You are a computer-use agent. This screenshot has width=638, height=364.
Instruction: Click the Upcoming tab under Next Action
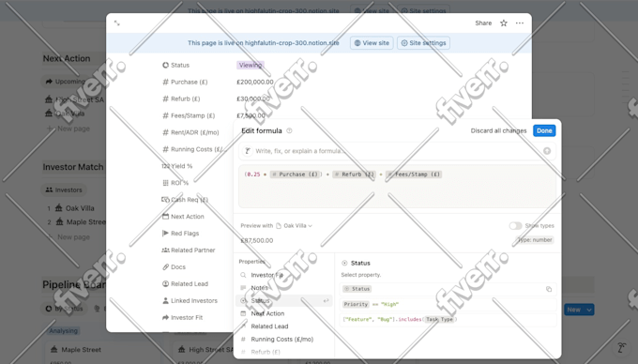click(65, 82)
